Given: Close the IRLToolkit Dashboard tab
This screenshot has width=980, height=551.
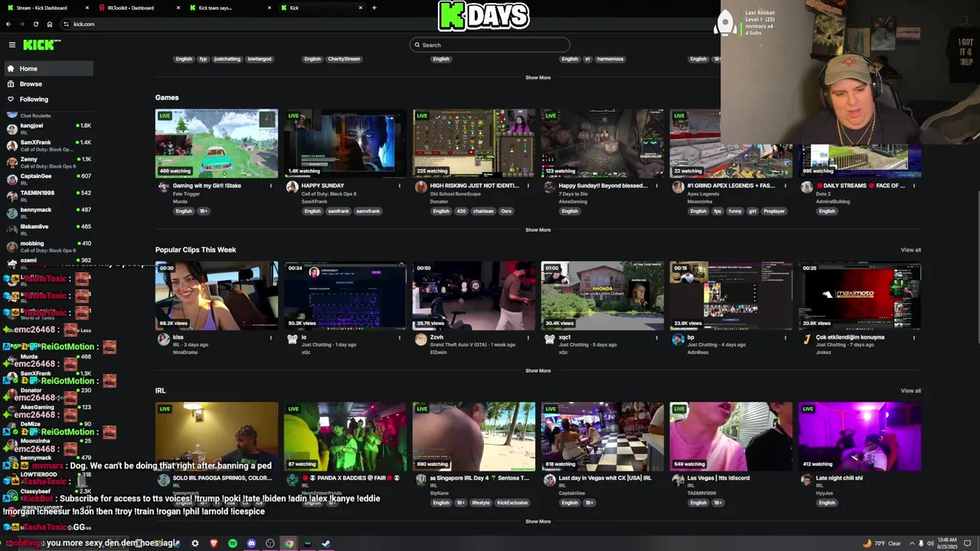Looking at the screenshot, I should coord(178,8).
